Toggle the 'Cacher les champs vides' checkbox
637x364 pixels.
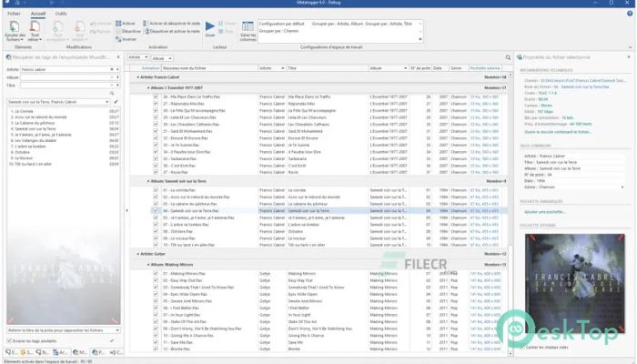pos(523,348)
